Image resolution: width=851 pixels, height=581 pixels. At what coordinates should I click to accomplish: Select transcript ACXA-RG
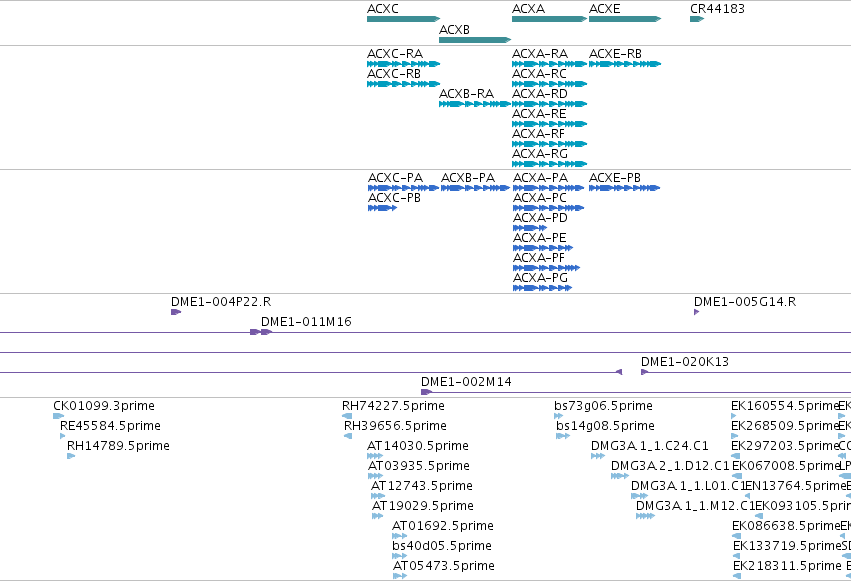[x=549, y=164]
